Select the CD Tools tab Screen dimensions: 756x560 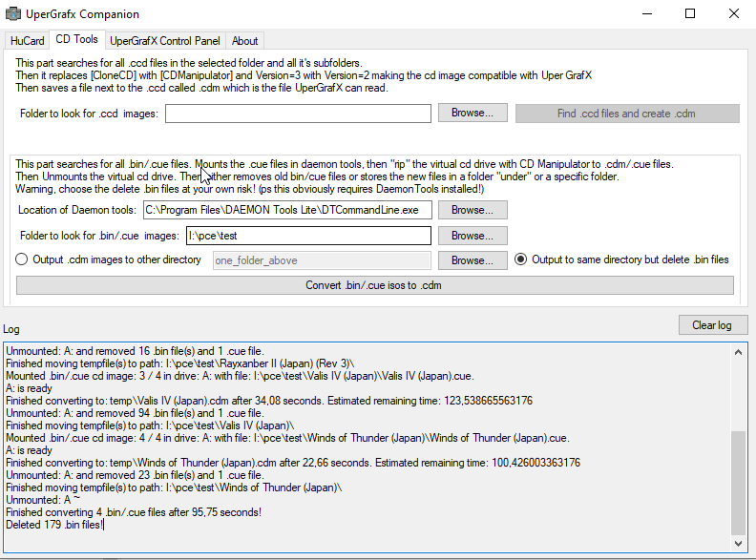point(76,39)
